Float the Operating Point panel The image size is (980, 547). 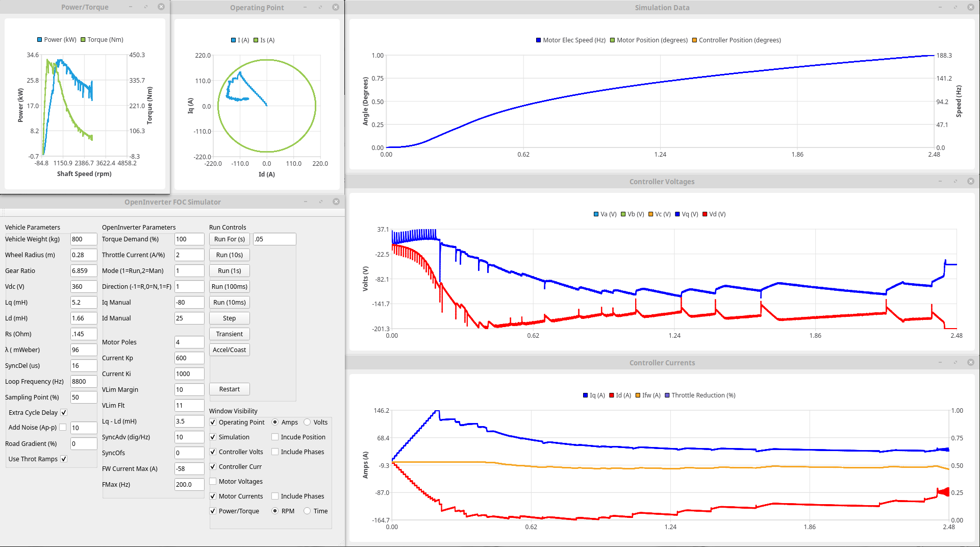click(x=320, y=7)
